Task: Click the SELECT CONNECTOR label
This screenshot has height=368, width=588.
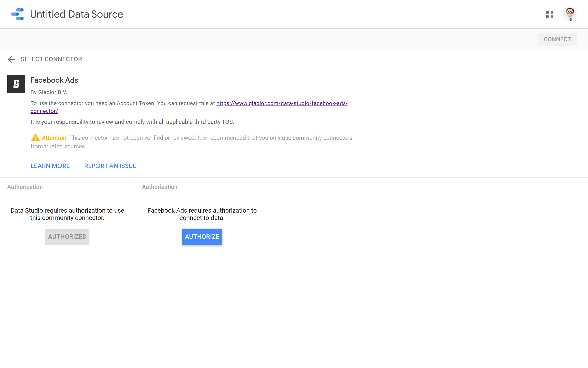Action: coord(51,59)
